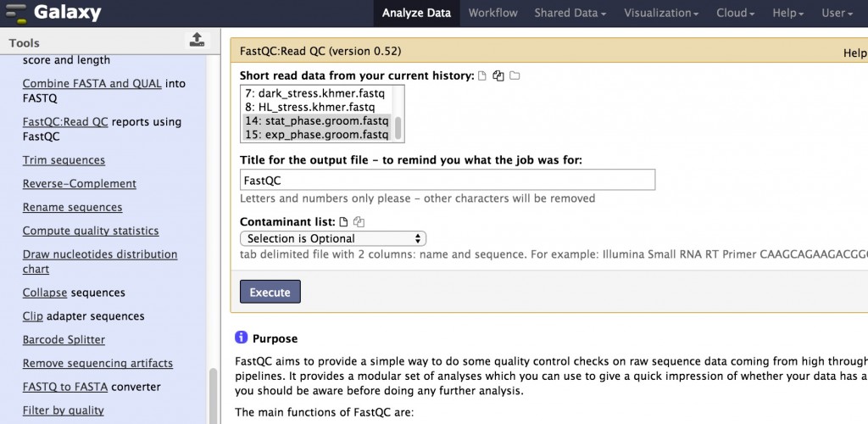
Task: Click multiple datasets icon beside Contaminant list
Action: coord(359,222)
